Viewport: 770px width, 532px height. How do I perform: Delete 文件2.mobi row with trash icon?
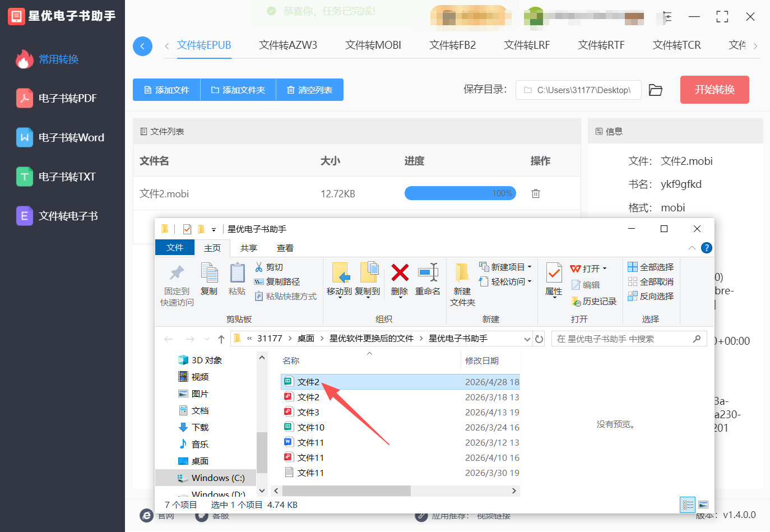click(x=536, y=193)
